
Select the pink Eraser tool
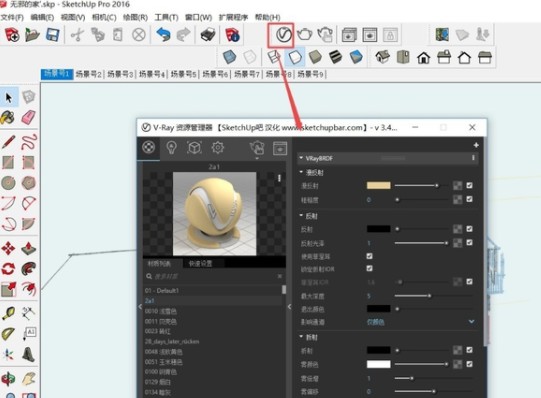[x=29, y=117]
